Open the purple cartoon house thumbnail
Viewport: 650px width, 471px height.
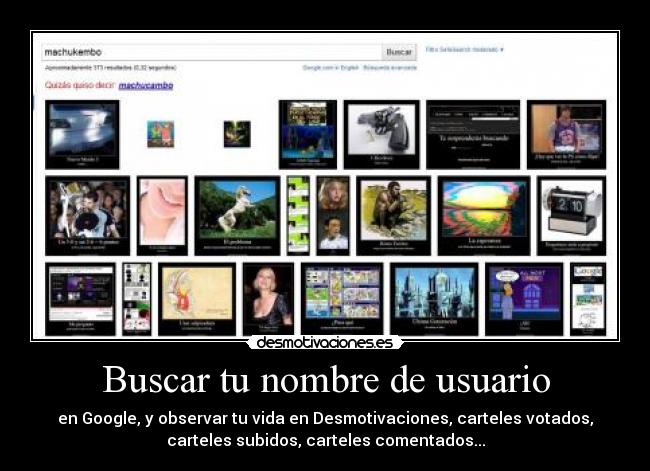[x=524, y=299]
